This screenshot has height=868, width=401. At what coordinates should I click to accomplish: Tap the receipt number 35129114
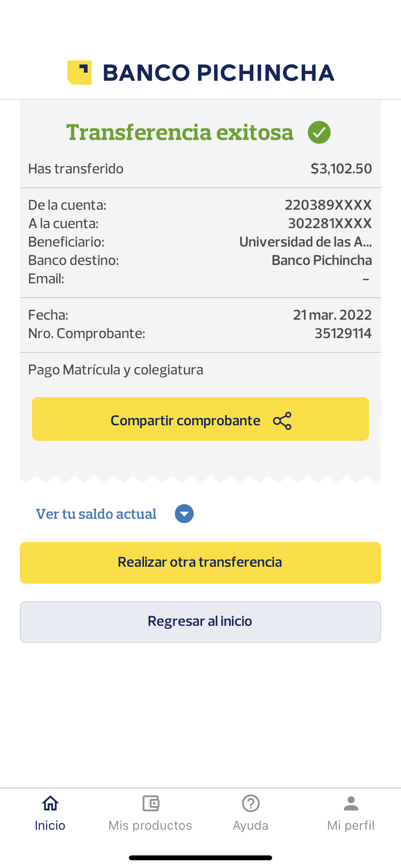click(343, 333)
